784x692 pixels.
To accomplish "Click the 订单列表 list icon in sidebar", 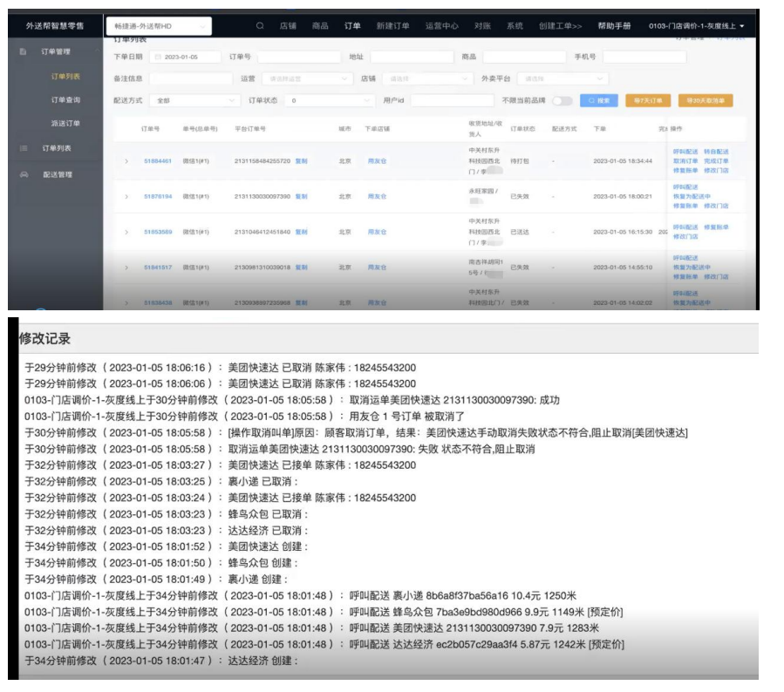I will pyautogui.click(x=23, y=148).
